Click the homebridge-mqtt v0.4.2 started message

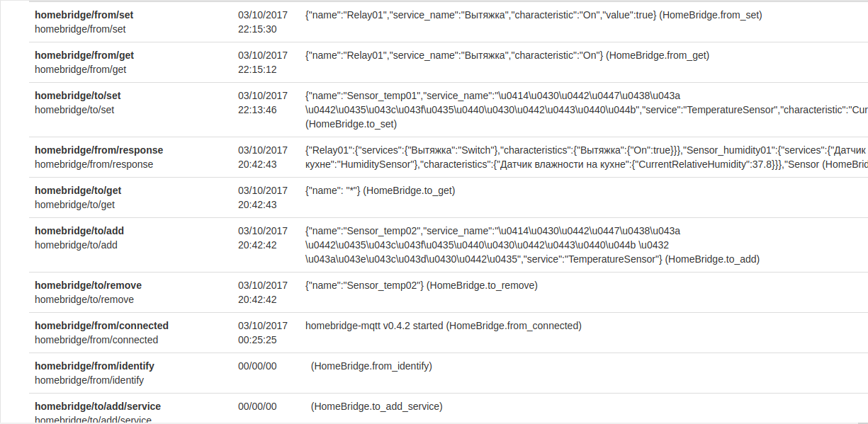[x=443, y=326]
